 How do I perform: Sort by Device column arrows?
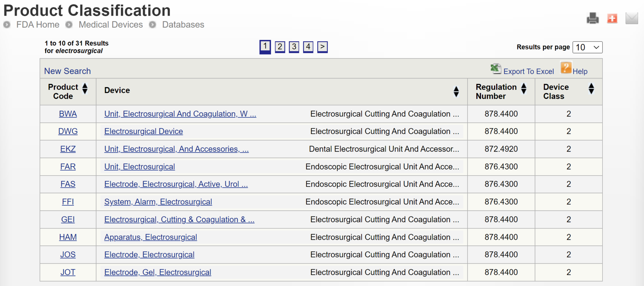tap(456, 92)
